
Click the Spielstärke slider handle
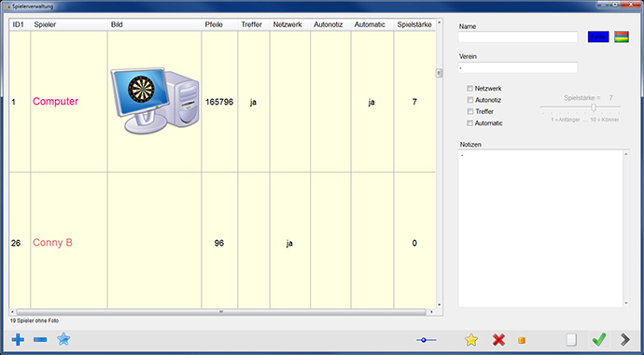(594, 107)
